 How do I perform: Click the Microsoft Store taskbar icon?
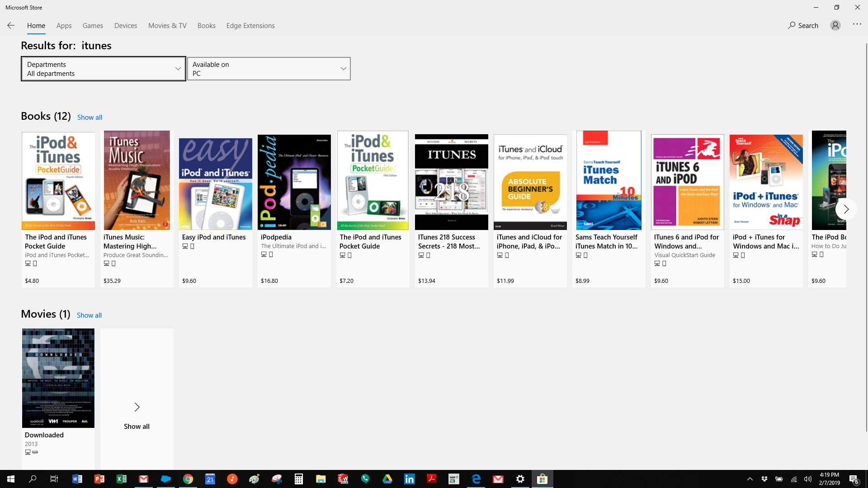click(542, 479)
